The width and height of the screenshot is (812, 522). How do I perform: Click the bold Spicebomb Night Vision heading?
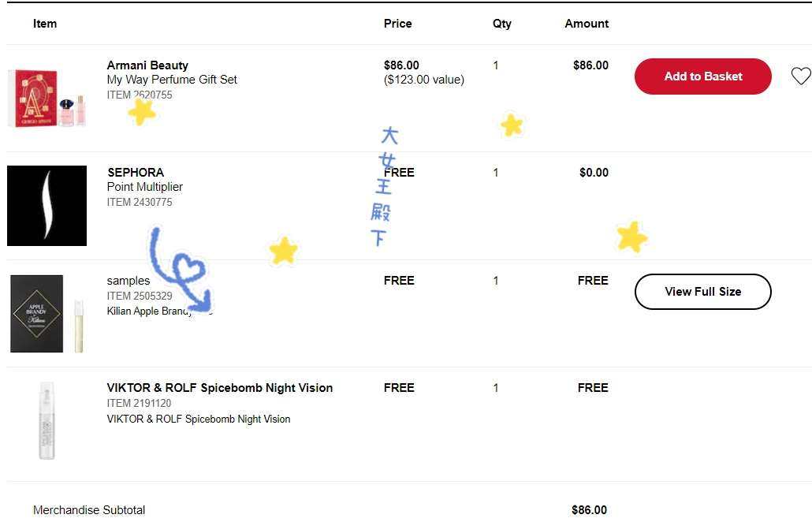[220, 388]
